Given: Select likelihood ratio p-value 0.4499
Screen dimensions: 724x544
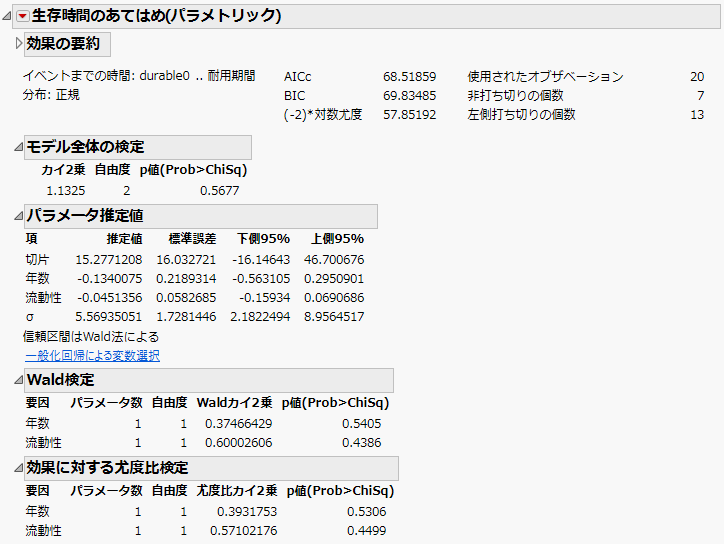Looking at the screenshot, I should tap(367, 531).
